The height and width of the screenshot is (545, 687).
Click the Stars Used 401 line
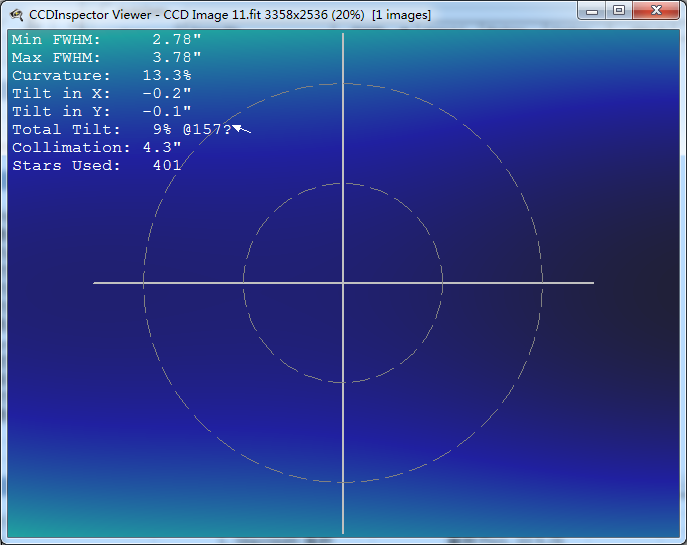pos(96,165)
